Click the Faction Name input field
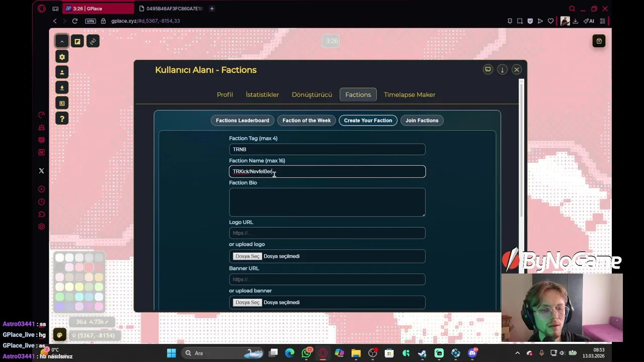Image resolution: width=644 pixels, height=362 pixels. 327,171
